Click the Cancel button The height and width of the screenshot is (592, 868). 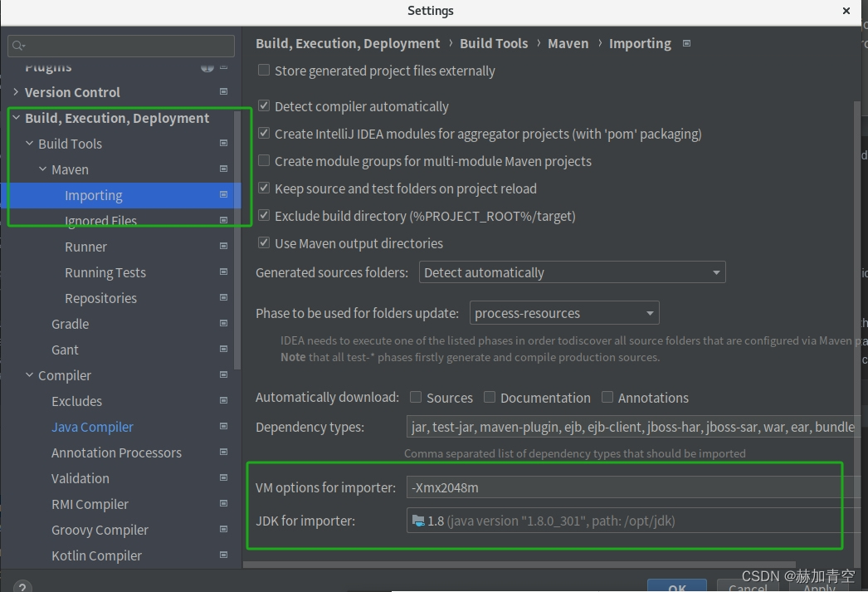(748, 587)
